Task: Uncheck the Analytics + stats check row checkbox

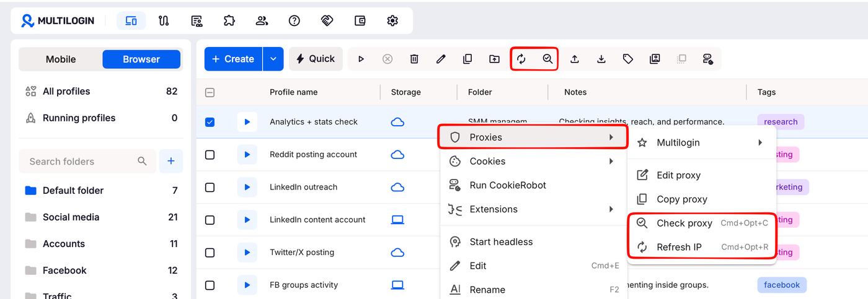Action: click(x=210, y=122)
